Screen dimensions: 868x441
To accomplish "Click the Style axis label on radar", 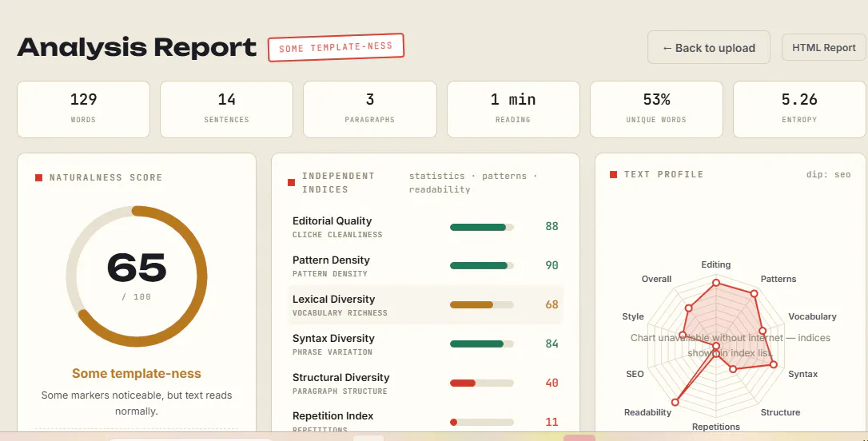I will point(633,316).
